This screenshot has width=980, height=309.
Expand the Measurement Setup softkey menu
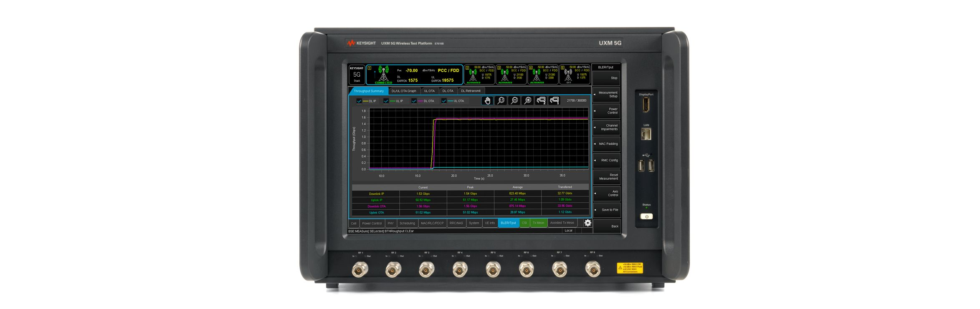(606, 95)
